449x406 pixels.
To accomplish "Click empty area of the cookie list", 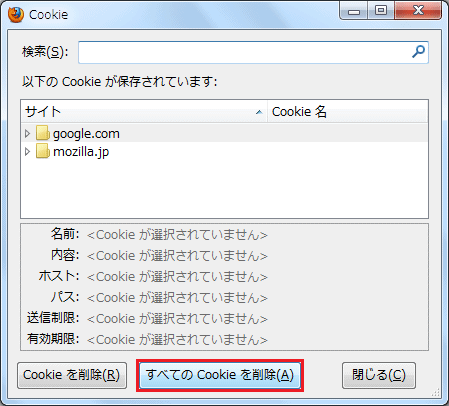I will click(224, 190).
